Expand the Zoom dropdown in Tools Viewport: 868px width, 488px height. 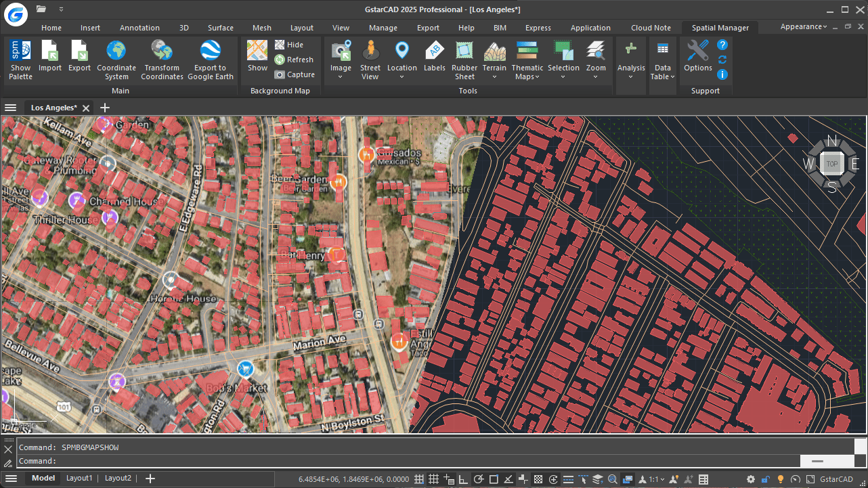596,76
